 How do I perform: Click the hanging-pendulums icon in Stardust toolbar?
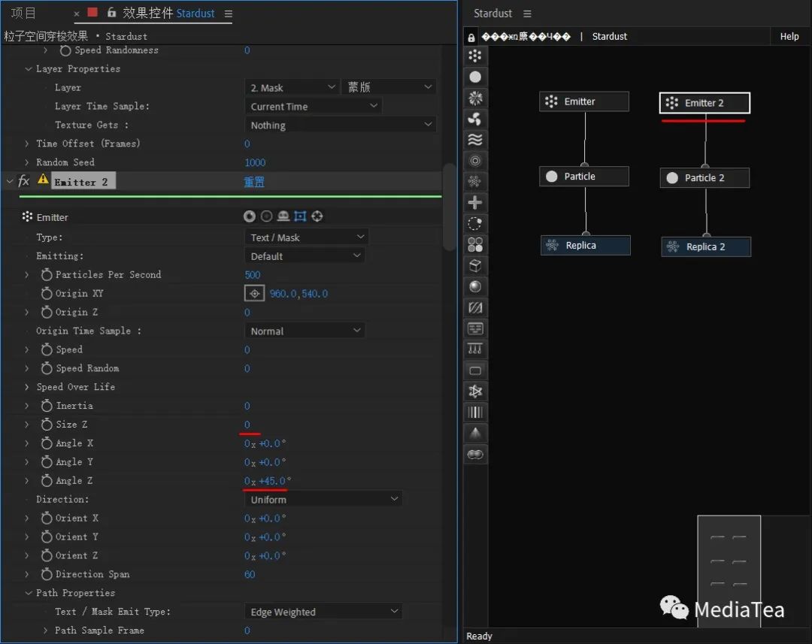[x=475, y=349]
